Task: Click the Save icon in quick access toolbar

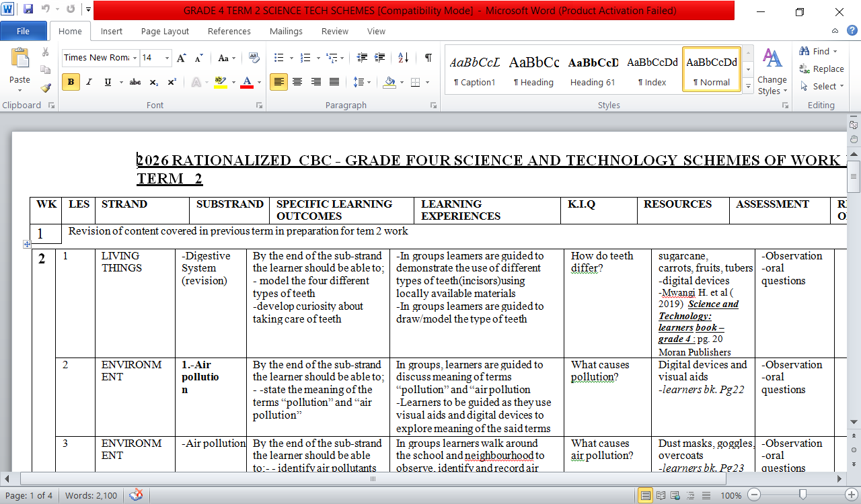Action: (x=28, y=10)
